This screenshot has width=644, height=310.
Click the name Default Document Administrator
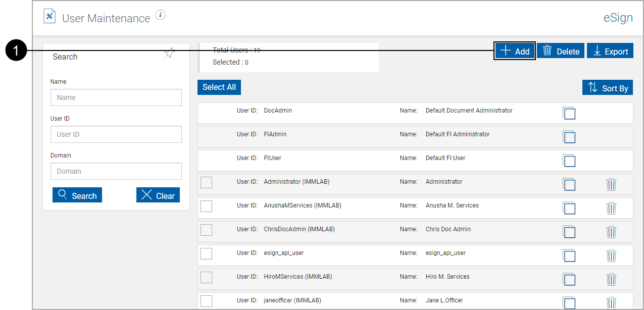click(x=469, y=111)
